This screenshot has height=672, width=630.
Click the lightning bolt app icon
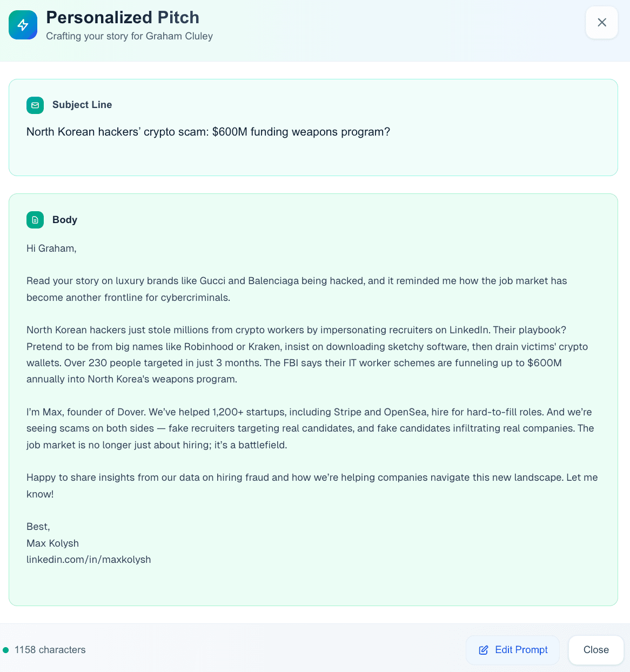point(23,25)
